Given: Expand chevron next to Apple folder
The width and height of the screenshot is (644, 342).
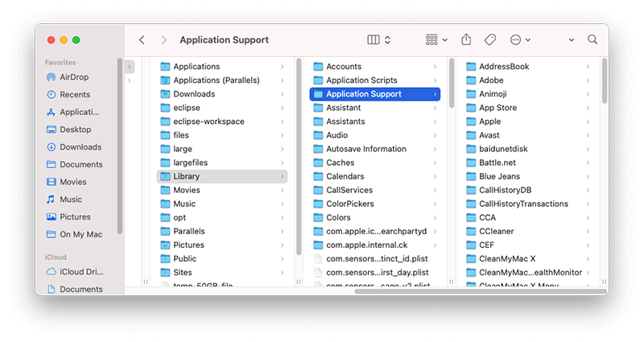Looking at the screenshot, I should pyautogui.click(x=588, y=122).
